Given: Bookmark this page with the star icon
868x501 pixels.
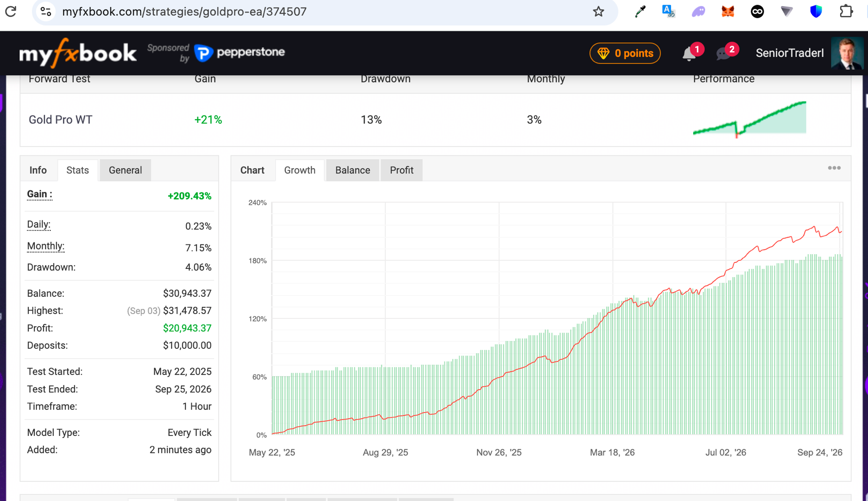Looking at the screenshot, I should (x=598, y=11).
